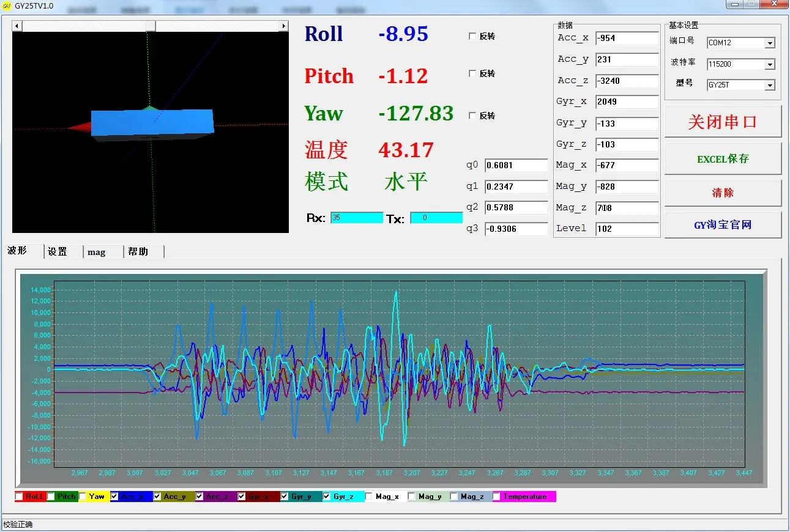Image resolution: width=790 pixels, height=532 pixels.
Task: Click the EXCEL保存 button
Action: click(x=723, y=159)
